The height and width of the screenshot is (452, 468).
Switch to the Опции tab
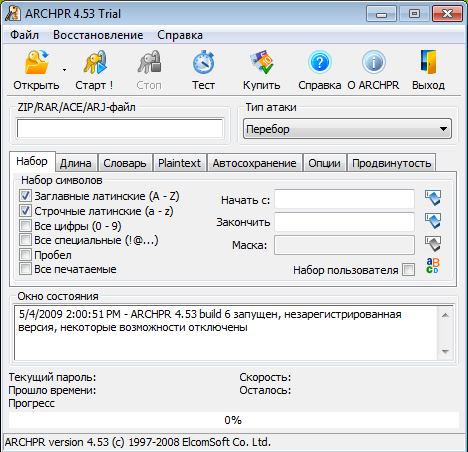[325, 163]
